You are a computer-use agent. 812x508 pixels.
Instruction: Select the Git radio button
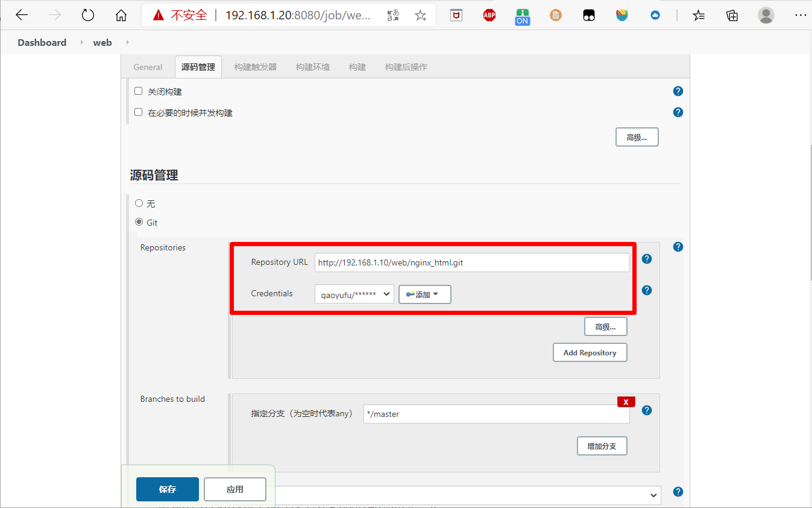[139, 222]
